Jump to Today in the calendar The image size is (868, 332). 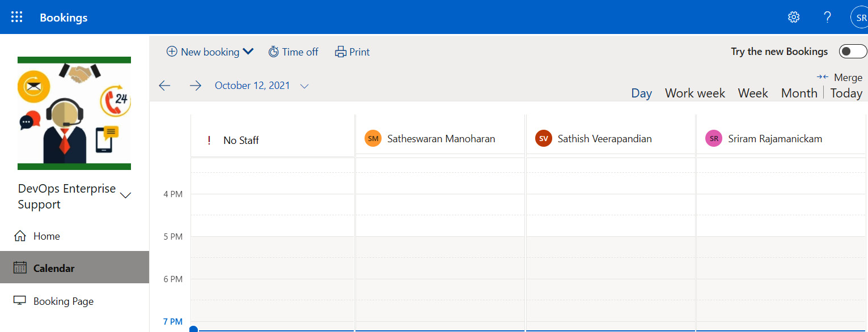click(846, 93)
